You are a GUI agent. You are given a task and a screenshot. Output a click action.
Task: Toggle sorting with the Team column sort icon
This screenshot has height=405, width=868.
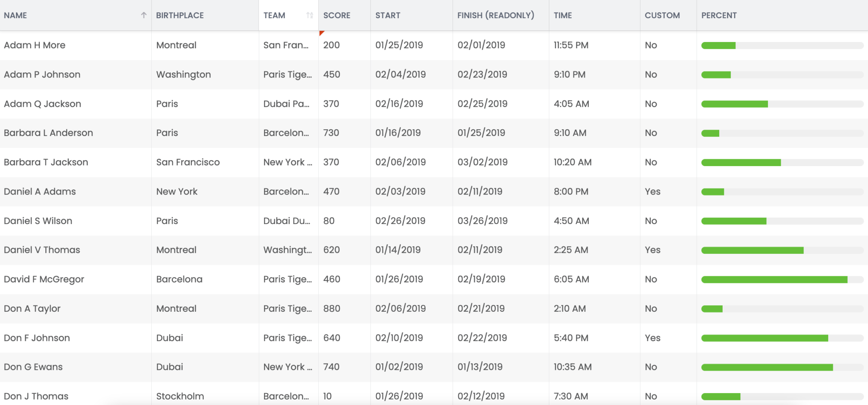point(310,15)
